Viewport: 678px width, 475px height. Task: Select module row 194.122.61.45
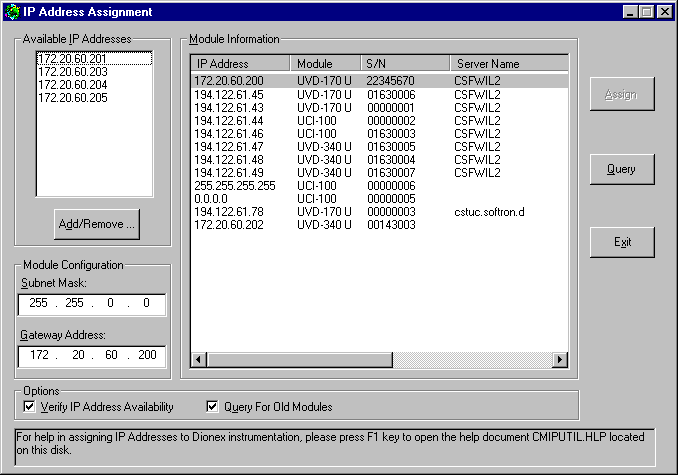click(379, 95)
